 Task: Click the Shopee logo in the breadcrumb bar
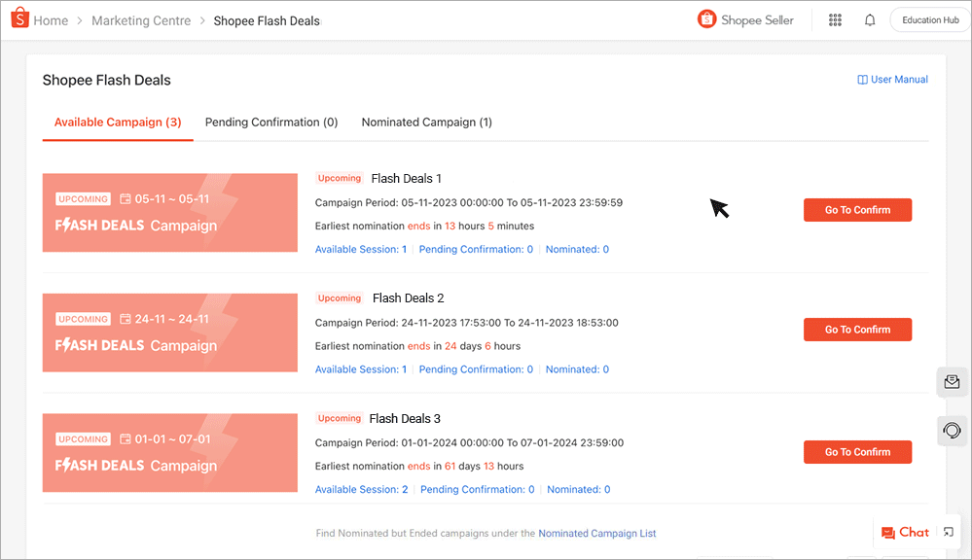point(18,19)
